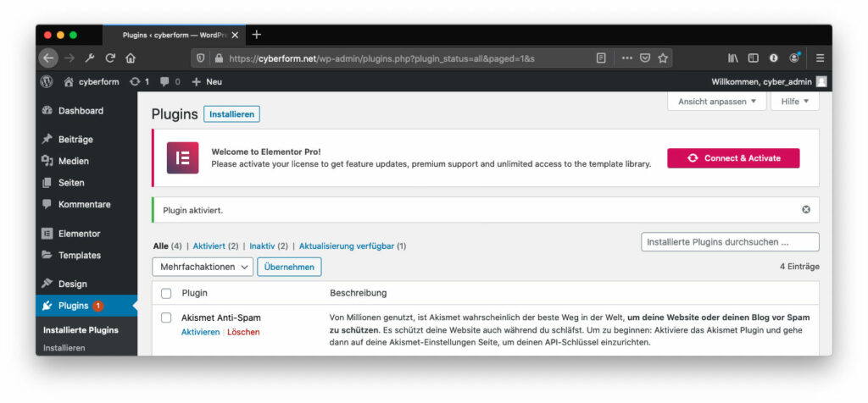868x403 pixels.
Task: Open Firefox account avatar icon
Action: click(795, 58)
